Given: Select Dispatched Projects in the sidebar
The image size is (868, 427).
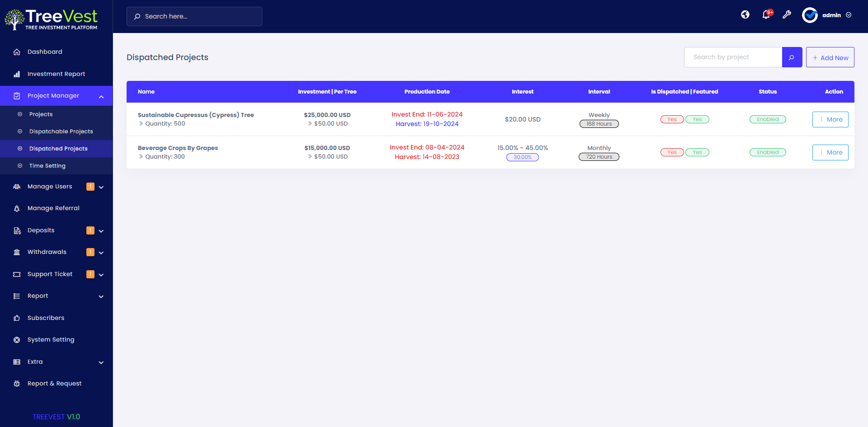Looking at the screenshot, I should point(57,149).
